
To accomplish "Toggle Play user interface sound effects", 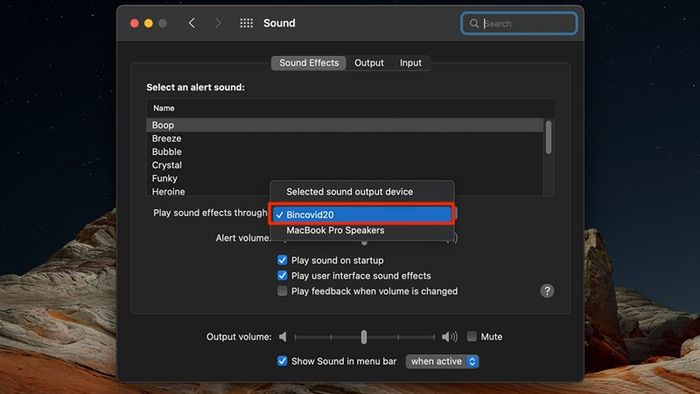I will click(282, 276).
